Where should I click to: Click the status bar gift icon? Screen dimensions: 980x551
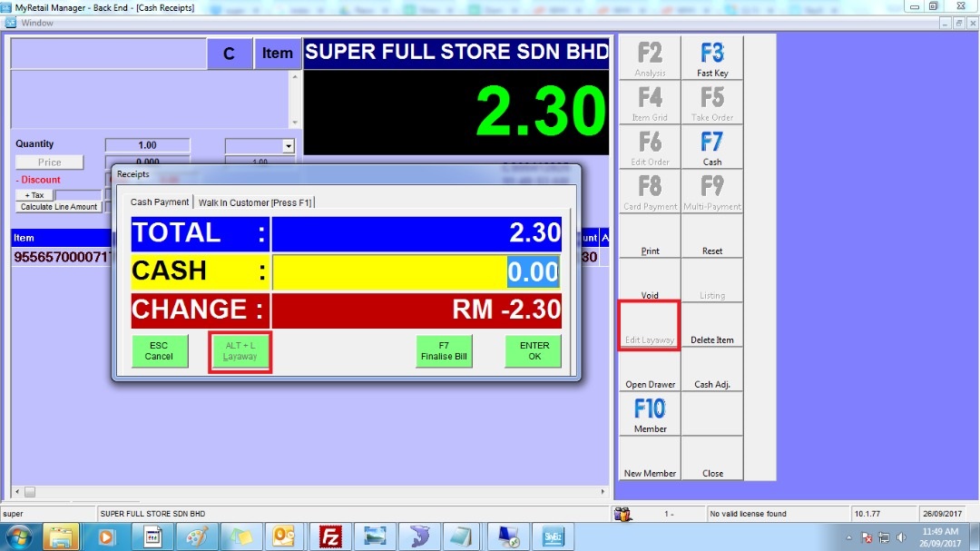[623, 514]
